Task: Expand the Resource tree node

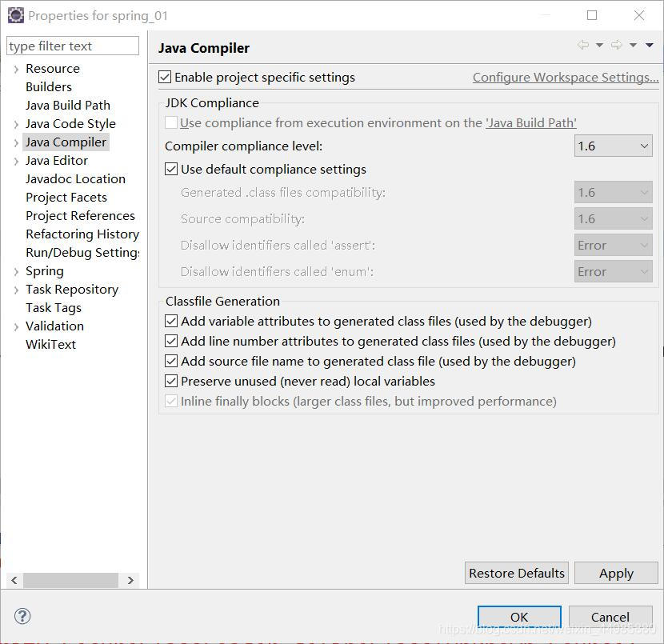Action: click(x=16, y=69)
